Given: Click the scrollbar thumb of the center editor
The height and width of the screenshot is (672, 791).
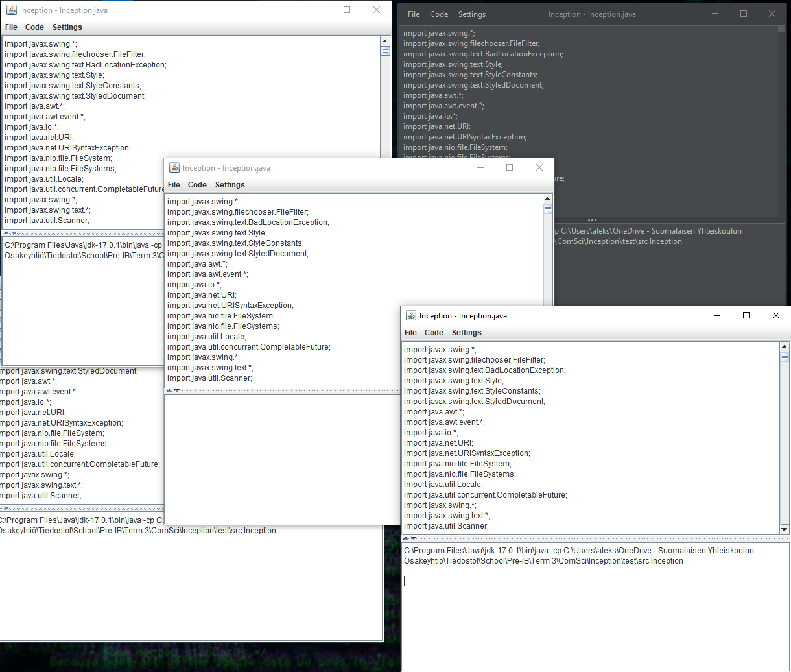Looking at the screenshot, I should 548,209.
